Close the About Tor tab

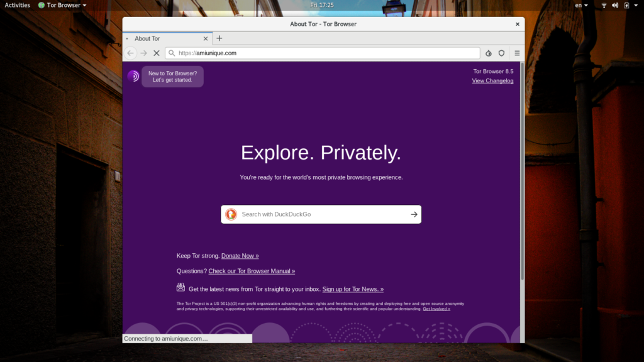[128, 38]
